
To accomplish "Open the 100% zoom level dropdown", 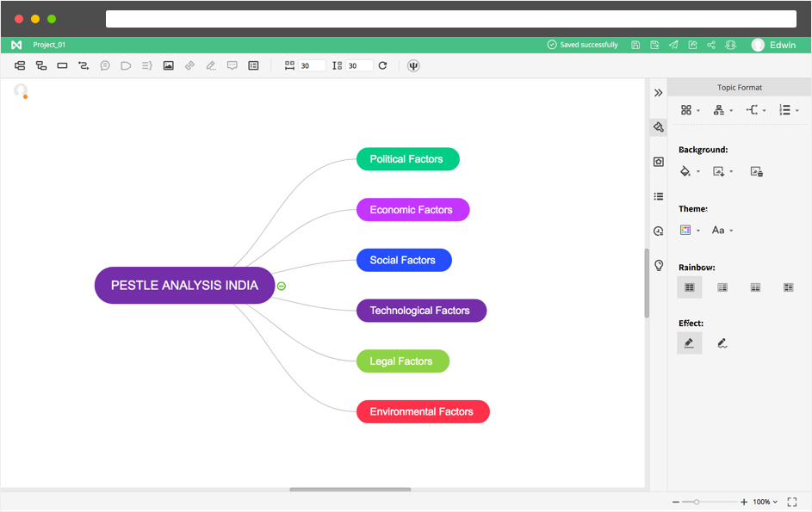I will pos(766,502).
